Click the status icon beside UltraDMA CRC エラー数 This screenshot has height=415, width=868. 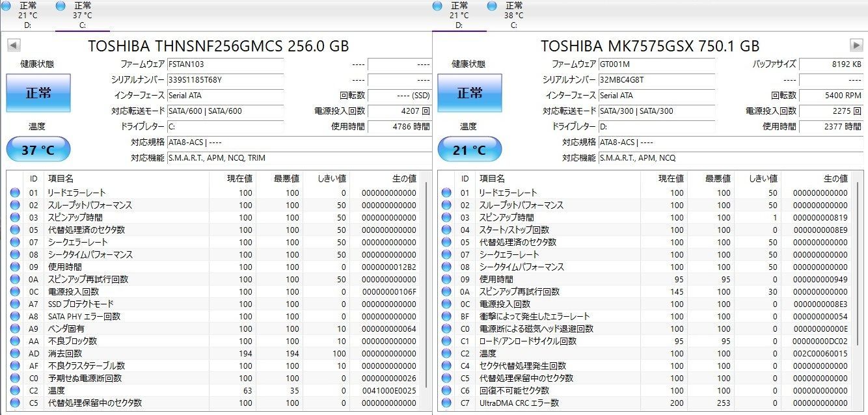tap(446, 403)
